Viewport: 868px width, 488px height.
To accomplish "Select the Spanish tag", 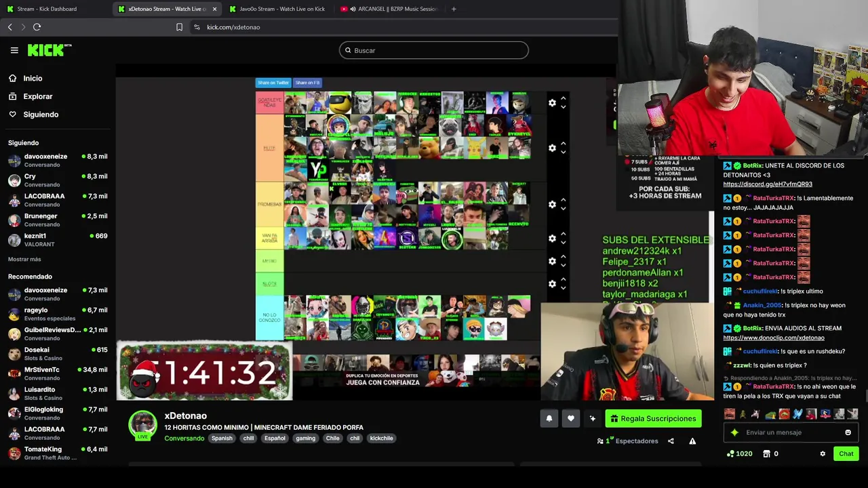I will (222, 439).
